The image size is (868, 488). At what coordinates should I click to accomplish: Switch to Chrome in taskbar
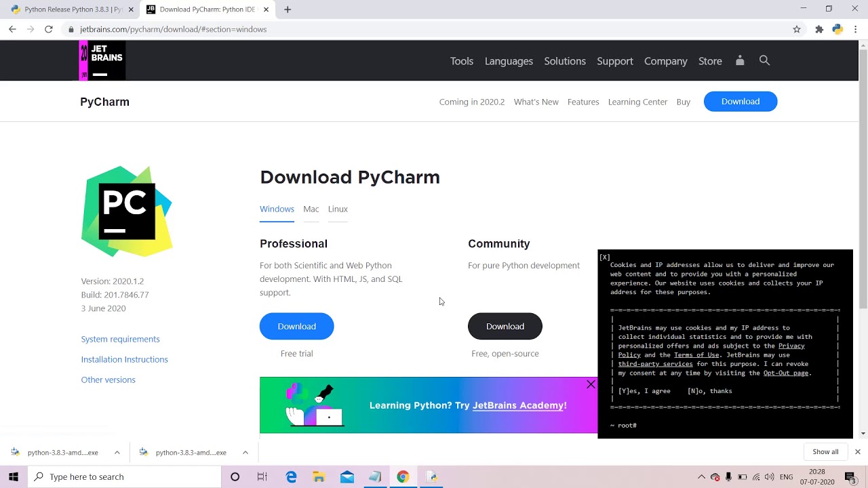click(x=403, y=476)
